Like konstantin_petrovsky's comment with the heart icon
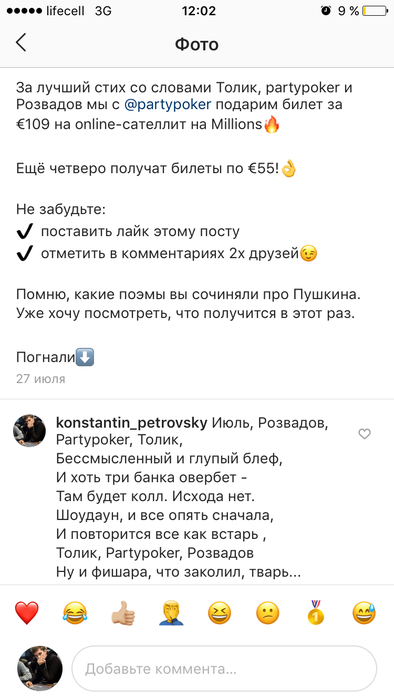Viewport: 394px width, 700px height. coord(365,434)
